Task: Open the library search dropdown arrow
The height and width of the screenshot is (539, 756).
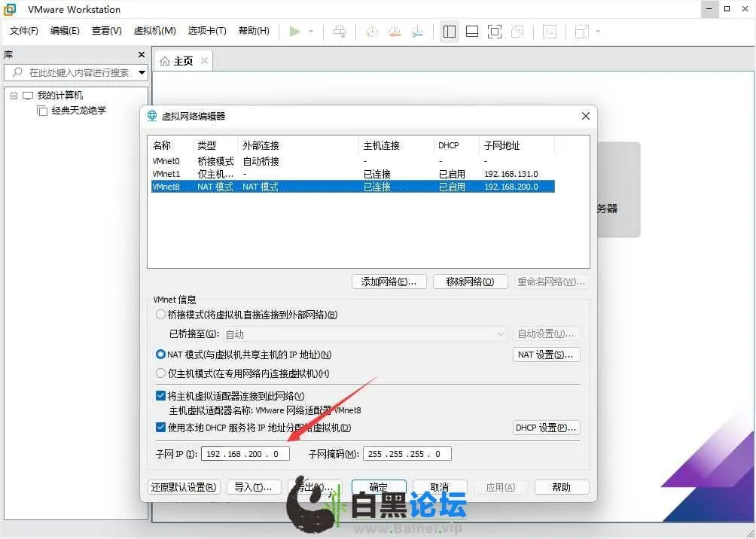Action: click(x=142, y=73)
